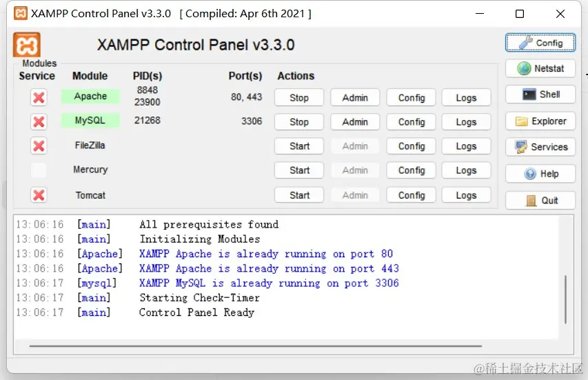Click log 'Apache already running on port 443'
The height and width of the screenshot is (380, 588).
pyautogui.click(x=269, y=268)
